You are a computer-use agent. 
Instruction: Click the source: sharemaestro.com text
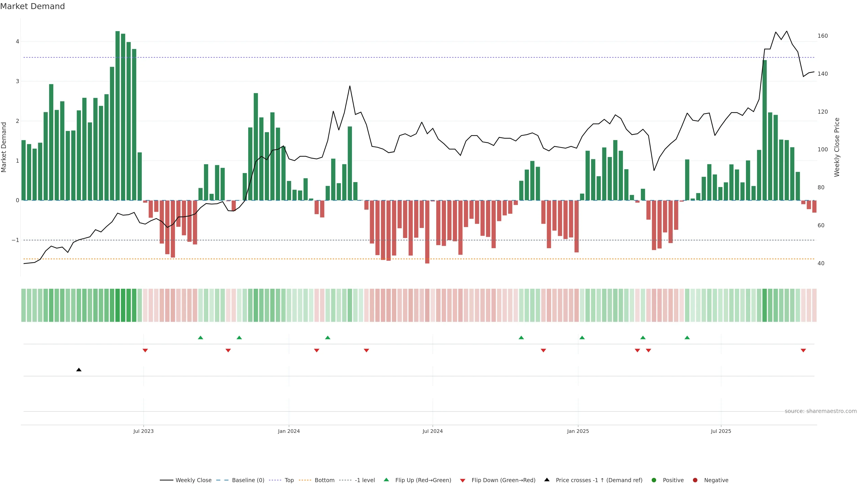point(821,411)
